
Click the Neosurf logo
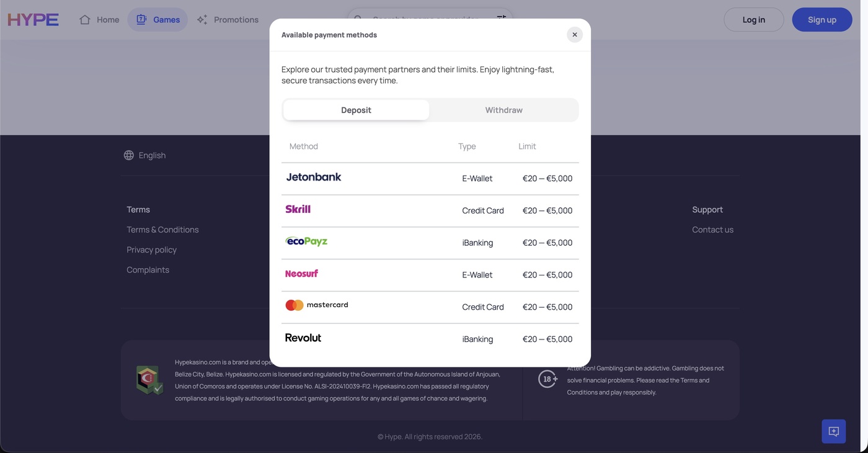[x=302, y=274]
